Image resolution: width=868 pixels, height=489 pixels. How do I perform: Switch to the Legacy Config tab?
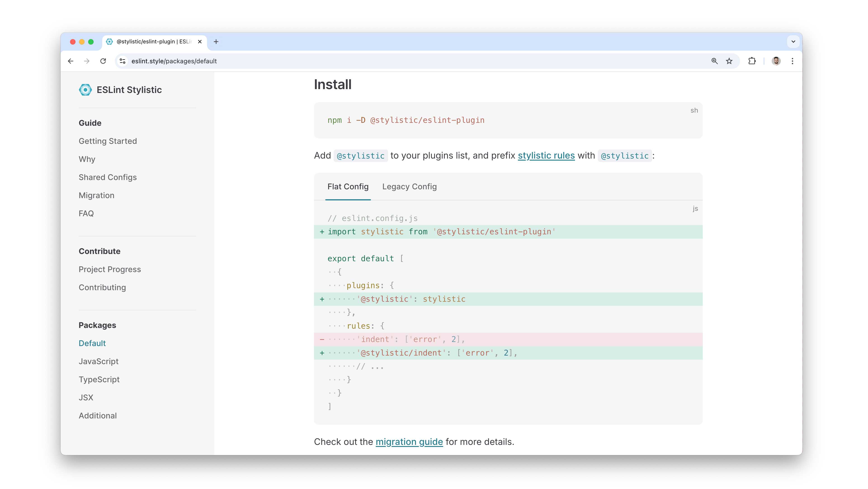click(x=409, y=187)
